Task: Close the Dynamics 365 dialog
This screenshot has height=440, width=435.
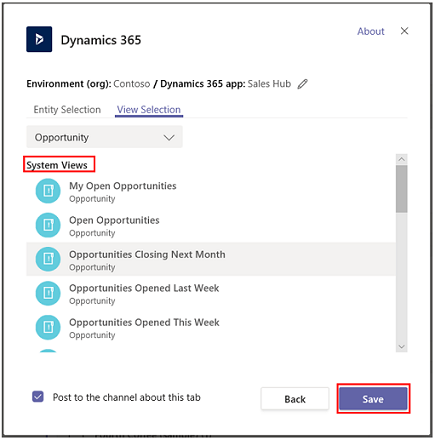Action: click(x=404, y=31)
